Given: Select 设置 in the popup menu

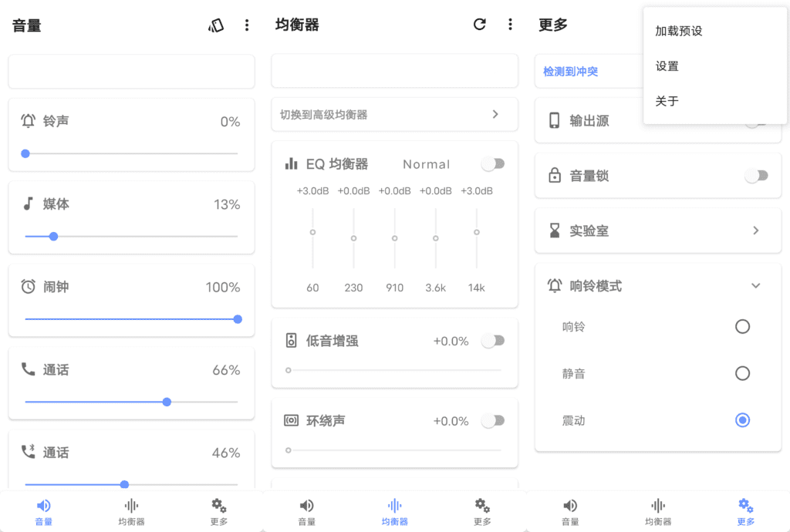Looking at the screenshot, I should 667,66.
